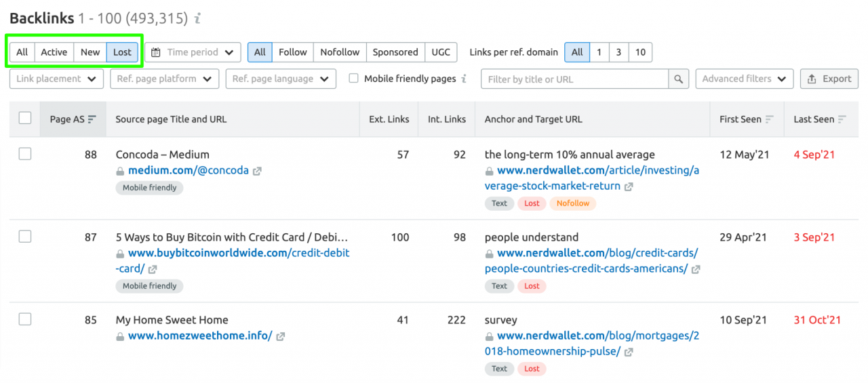
Task: Select the checkbox for My Home Sweet Home row
Action: (x=25, y=319)
